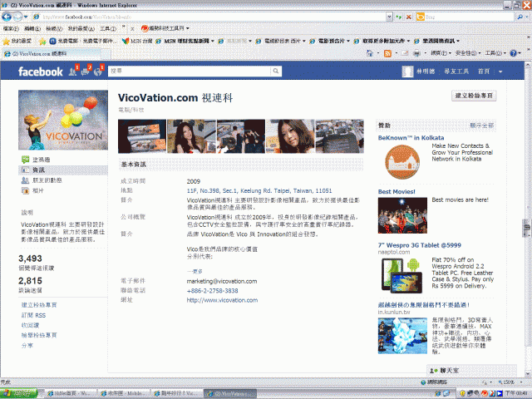Click Best Movies audience image

pyautogui.click(x=402, y=215)
